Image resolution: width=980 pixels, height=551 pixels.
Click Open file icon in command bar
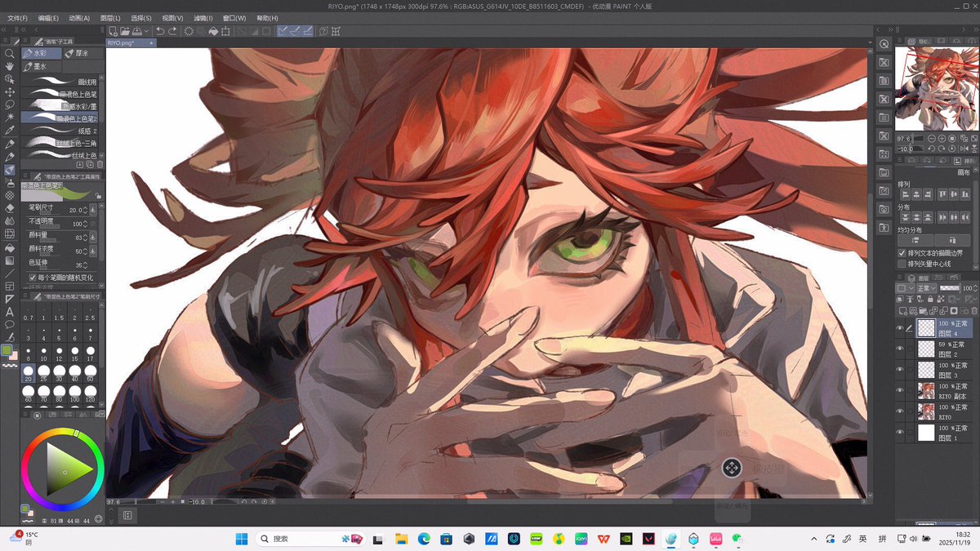(x=126, y=31)
